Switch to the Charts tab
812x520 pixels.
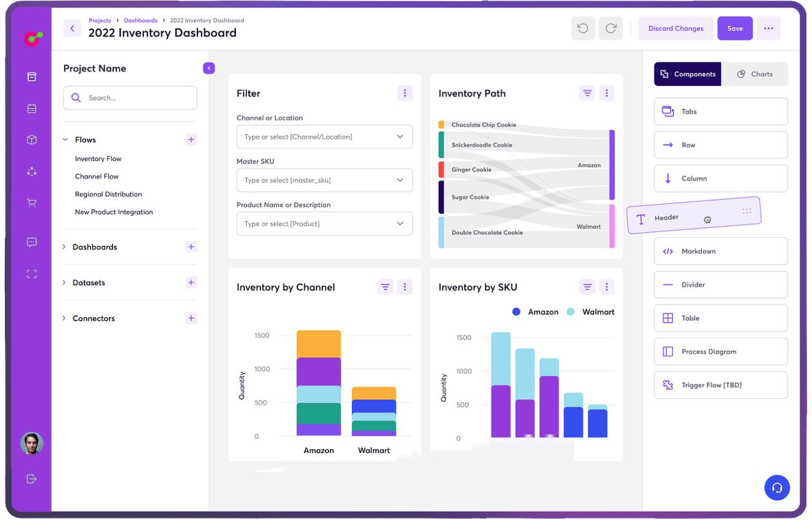point(754,74)
